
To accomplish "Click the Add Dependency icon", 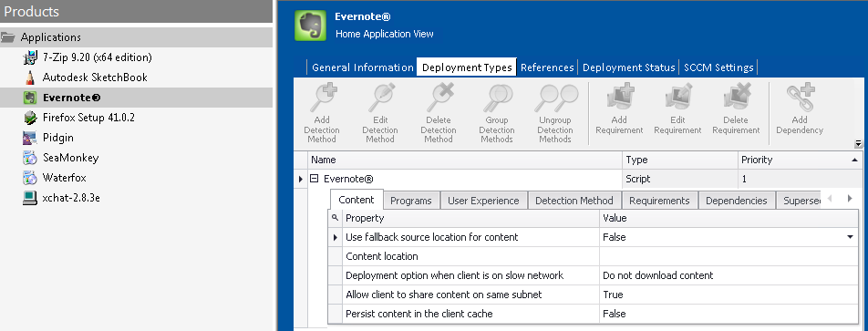I will point(800,98).
